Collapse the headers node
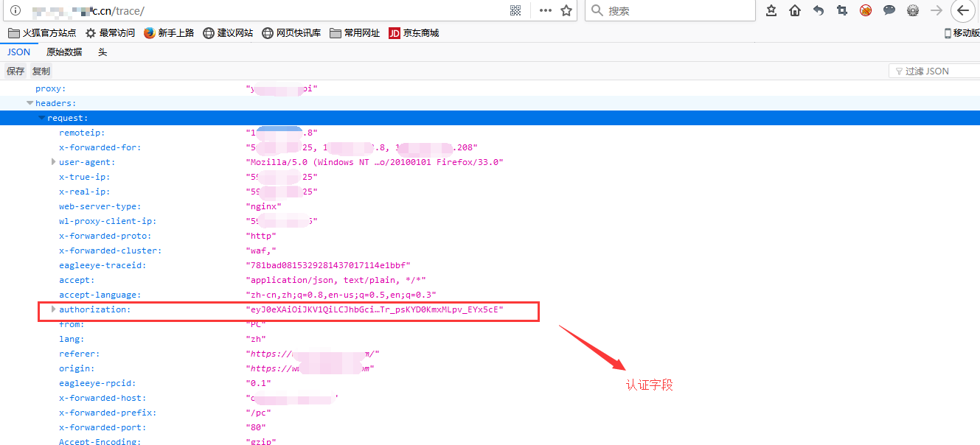Viewport: 980px width, 445px height. coord(29,103)
